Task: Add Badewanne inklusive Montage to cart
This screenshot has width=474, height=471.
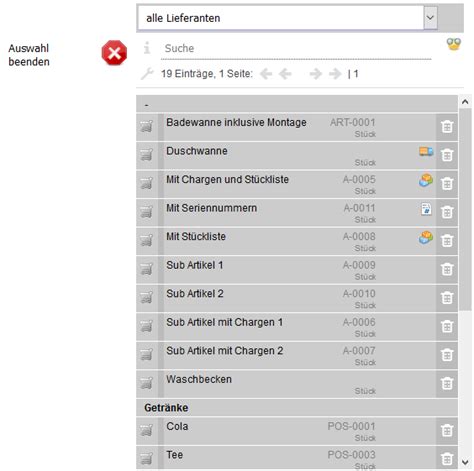Action: 146,126
